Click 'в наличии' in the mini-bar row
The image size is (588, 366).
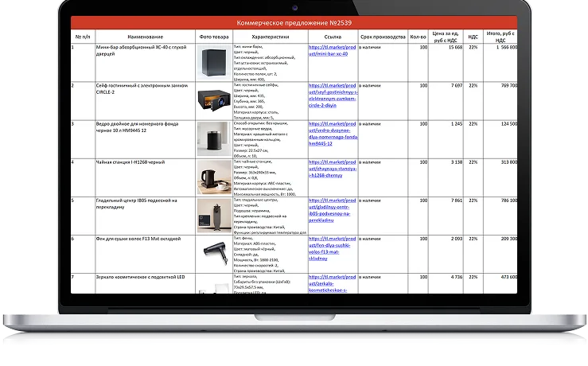point(370,47)
